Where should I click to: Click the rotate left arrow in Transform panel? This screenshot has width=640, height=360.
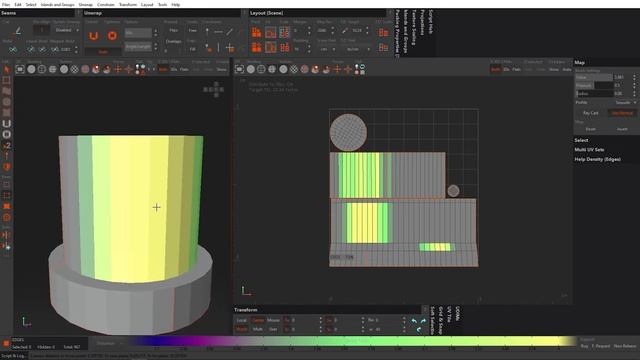click(414, 321)
